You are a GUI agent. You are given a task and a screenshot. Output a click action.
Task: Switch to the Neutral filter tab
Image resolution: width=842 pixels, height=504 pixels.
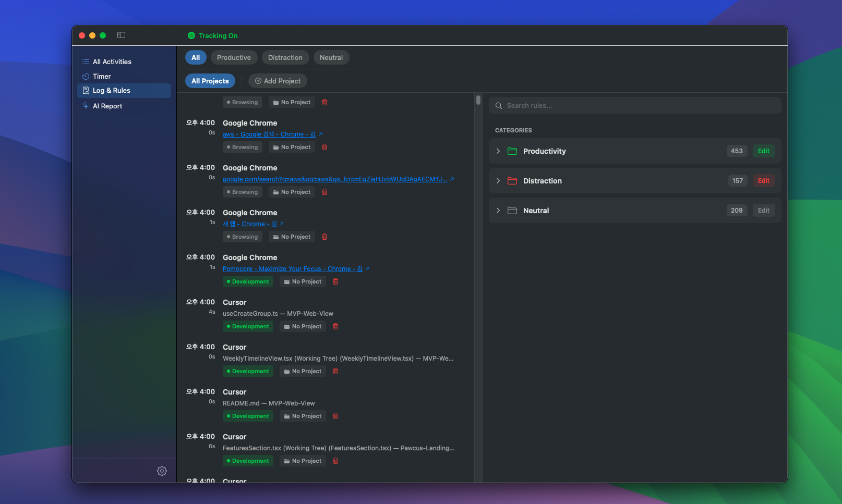[x=331, y=57]
